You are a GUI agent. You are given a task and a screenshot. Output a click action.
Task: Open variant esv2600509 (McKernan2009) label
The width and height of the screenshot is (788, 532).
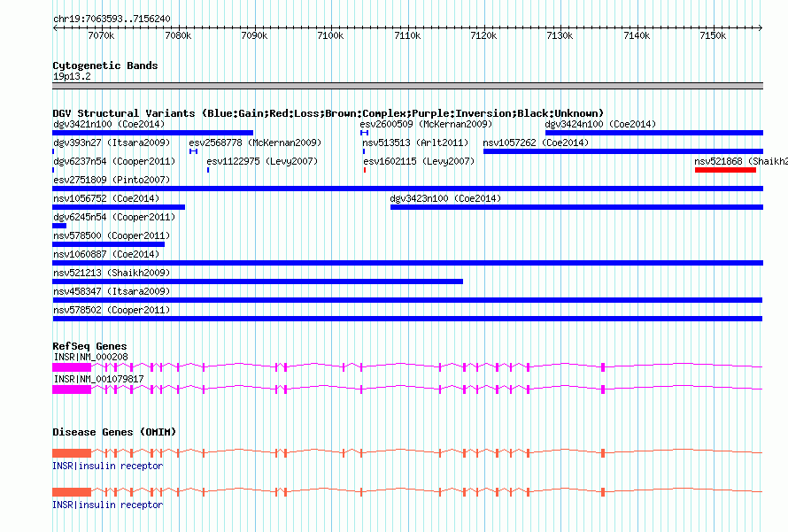coord(426,124)
